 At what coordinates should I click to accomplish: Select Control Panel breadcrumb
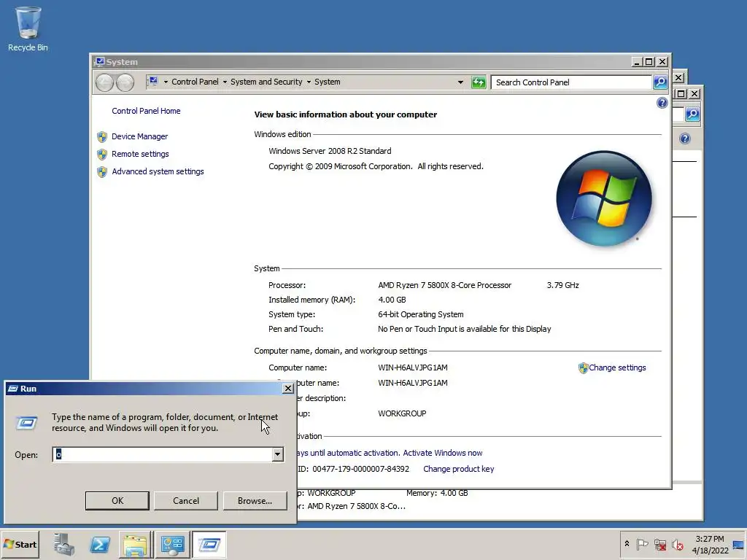coord(195,82)
